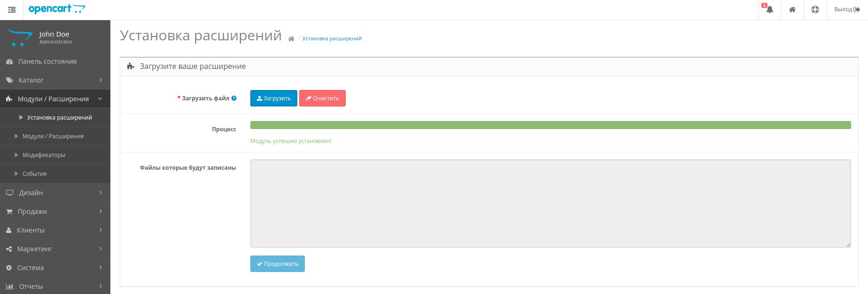Click the Продолжить button

click(x=277, y=264)
